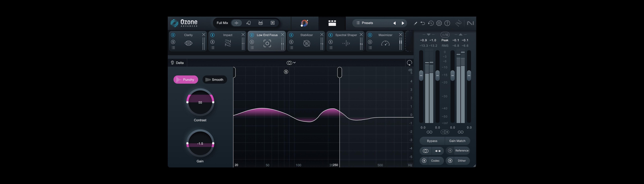Go to the next preset arrow
The height and width of the screenshot is (184, 644).
coord(403,23)
